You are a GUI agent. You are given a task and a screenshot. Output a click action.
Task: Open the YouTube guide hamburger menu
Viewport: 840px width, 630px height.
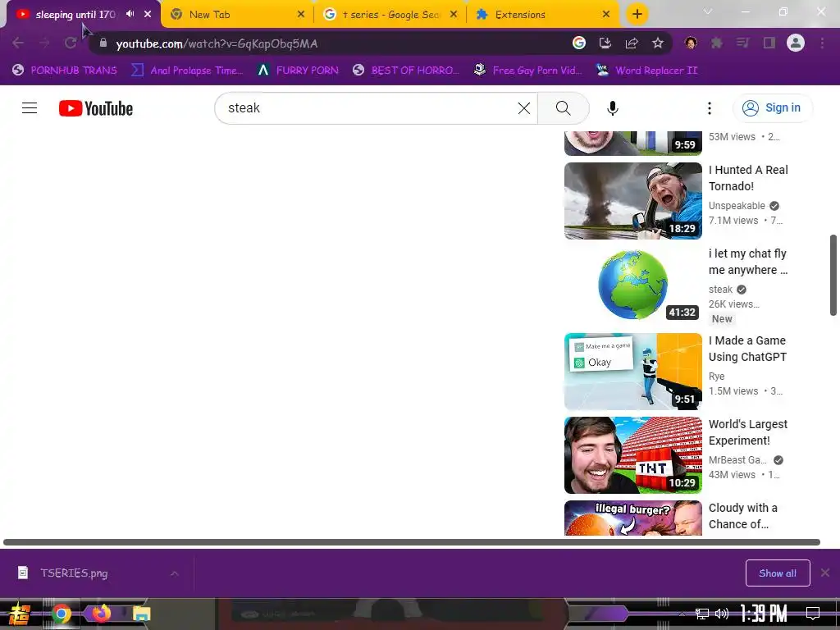click(30, 108)
